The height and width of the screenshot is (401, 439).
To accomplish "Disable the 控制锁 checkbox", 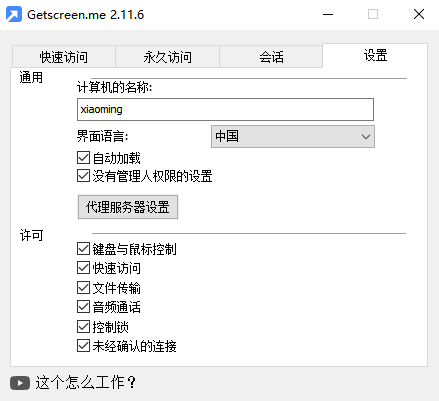I will (83, 327).
